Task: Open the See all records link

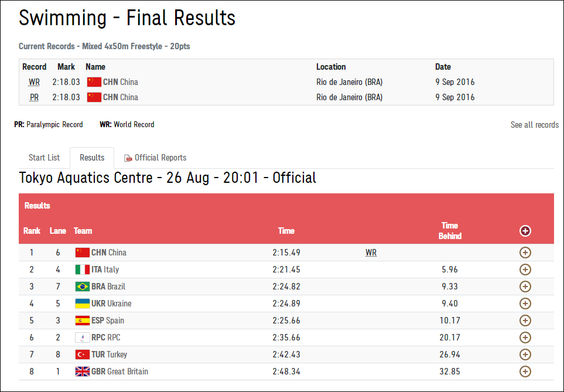Action: (x=534, y=125)
